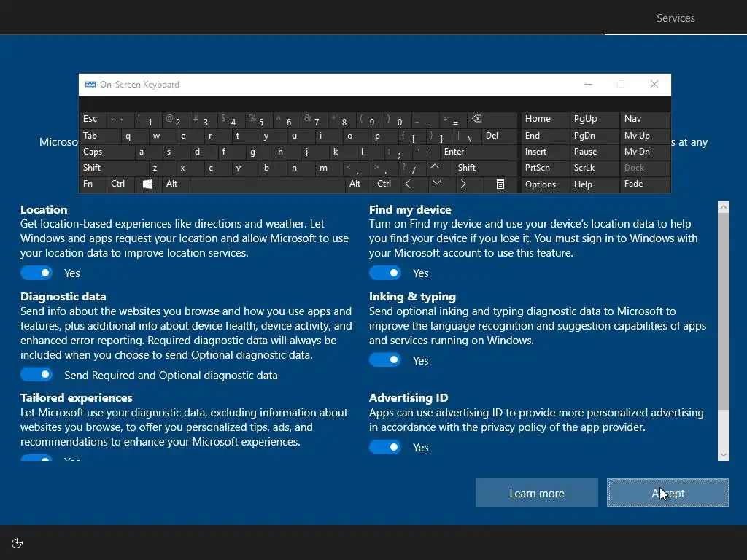
Task: Tap the space bar on keyboard
Action: pos(267,184)
